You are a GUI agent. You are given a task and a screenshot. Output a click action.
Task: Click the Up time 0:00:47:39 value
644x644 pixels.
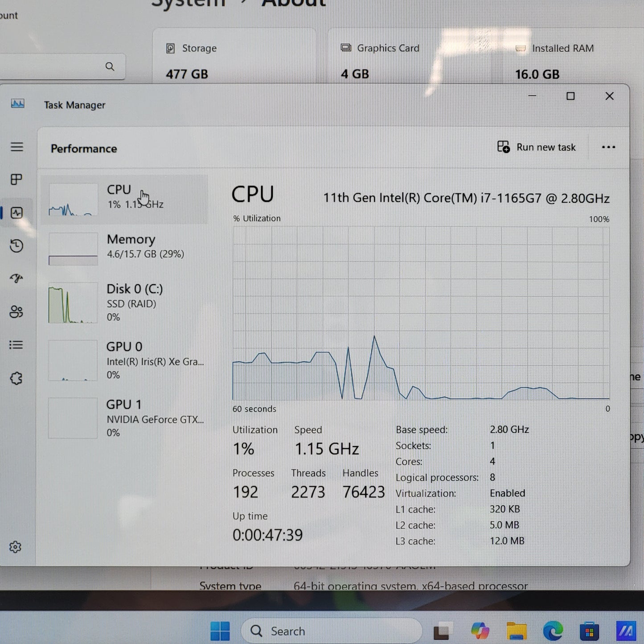tap(267, 535)
